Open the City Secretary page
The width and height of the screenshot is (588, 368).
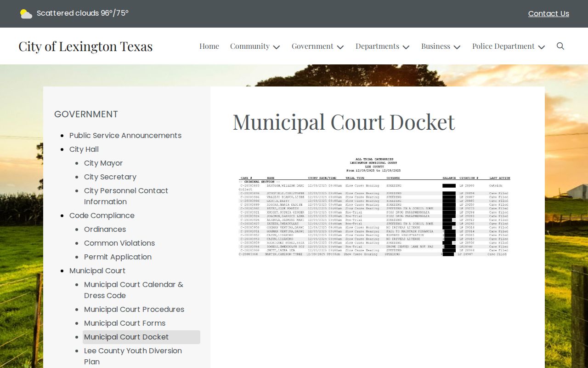click(x=110, y=177)
